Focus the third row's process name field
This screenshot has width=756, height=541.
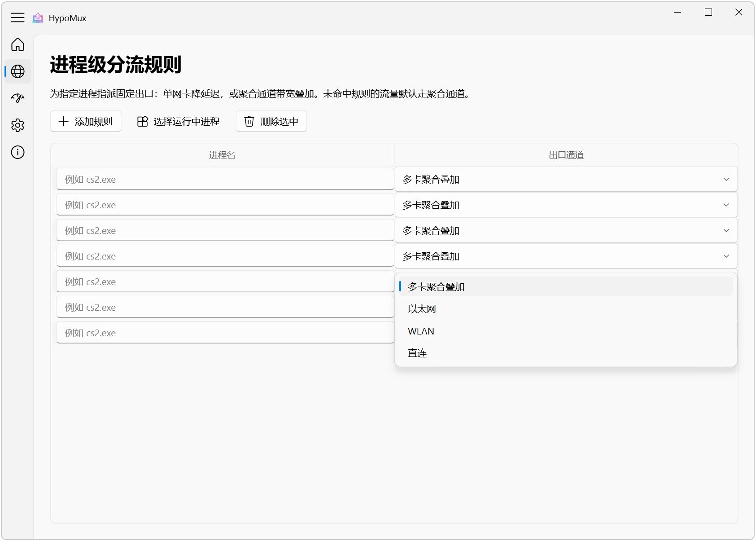tap(225, 231)
